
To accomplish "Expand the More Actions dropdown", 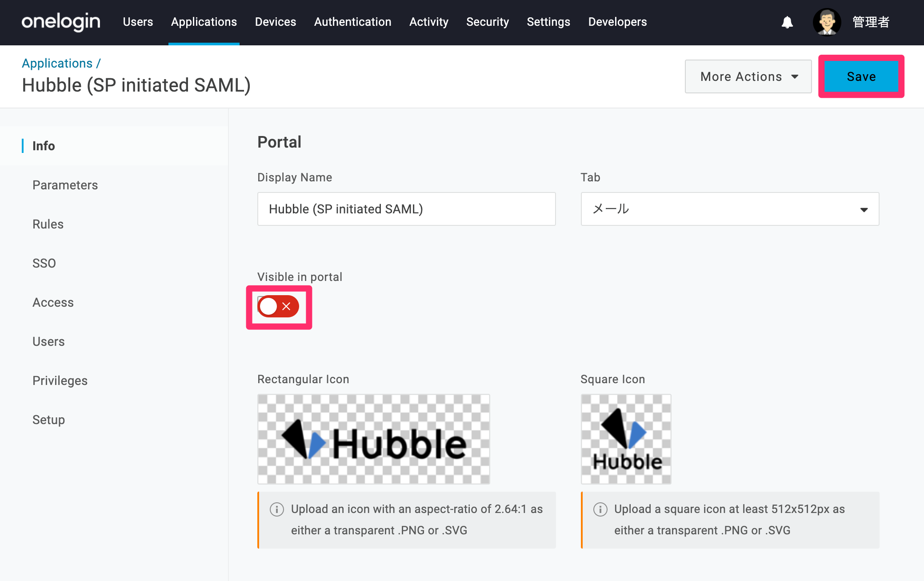I will [748, 76].
